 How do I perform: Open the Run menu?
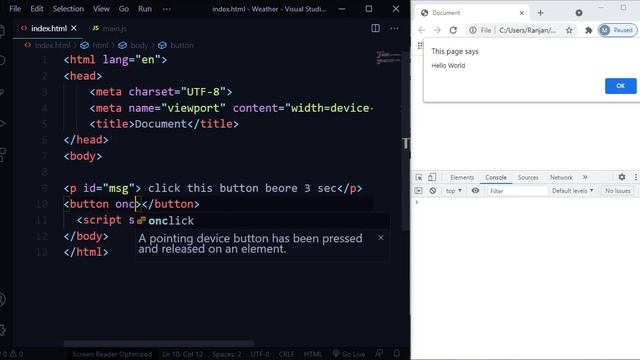click(144, 9)
